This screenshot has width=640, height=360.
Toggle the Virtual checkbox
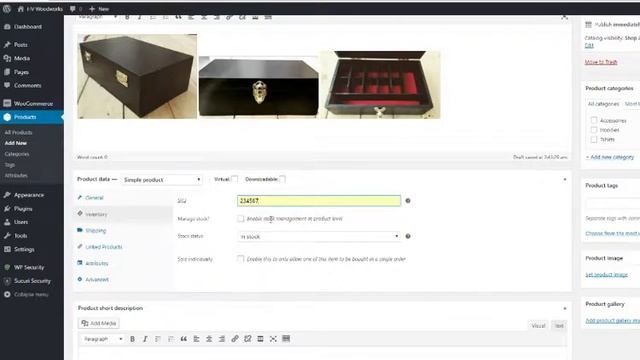[x=235, y=179]
